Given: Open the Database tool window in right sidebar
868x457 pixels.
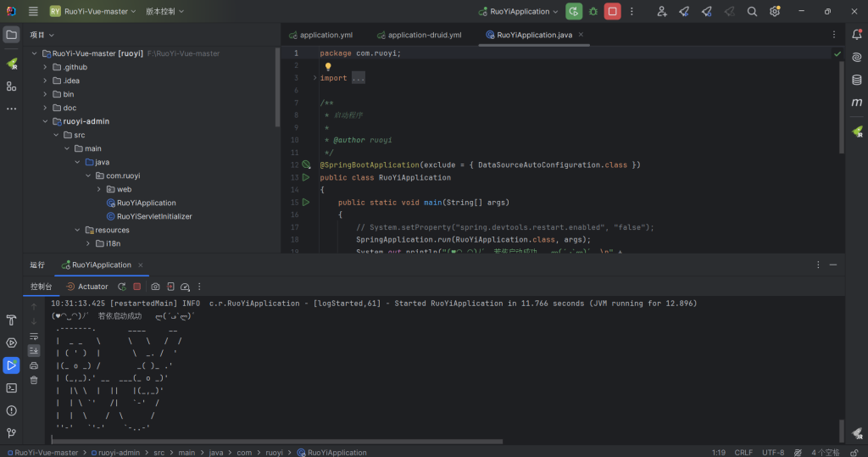Looking at the screenshot, I should pyautogui.click(x=857, y=80).
